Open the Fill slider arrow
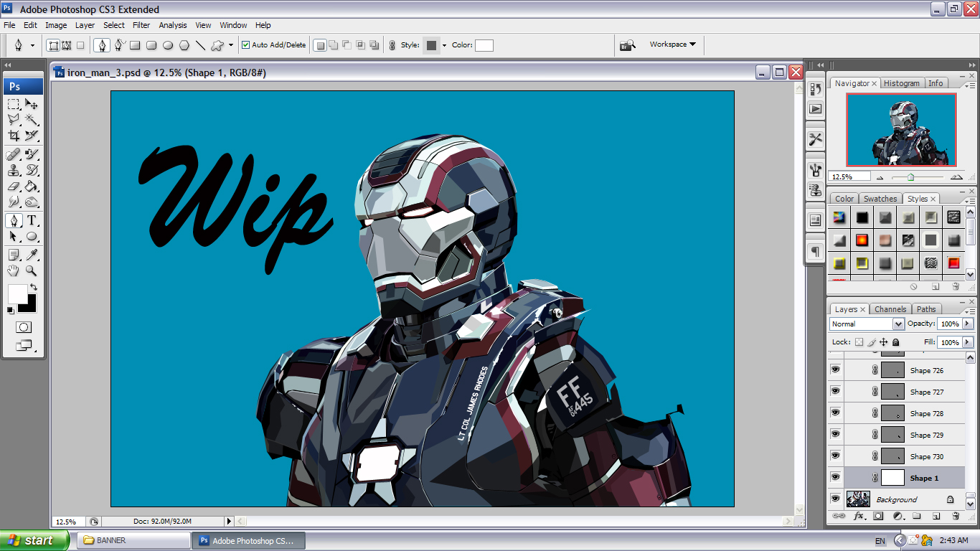Image resolution: width=980 pixels, height=551 pixels. pos(967,342)
